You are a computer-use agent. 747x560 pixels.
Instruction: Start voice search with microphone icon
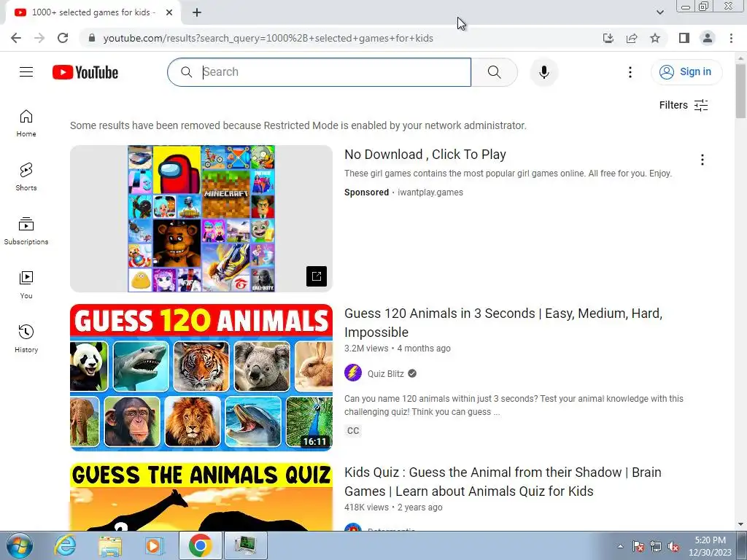tap(543, 72)
